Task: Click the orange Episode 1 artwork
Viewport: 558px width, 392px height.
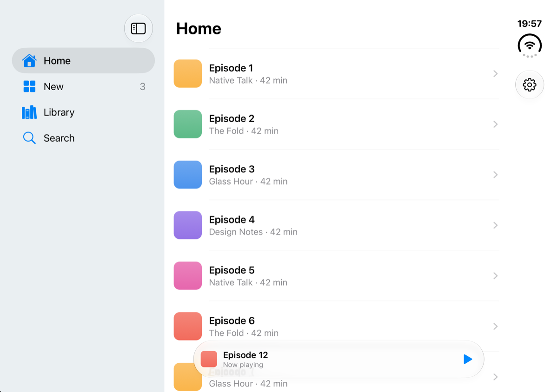Action: click(x=188, y=73)
